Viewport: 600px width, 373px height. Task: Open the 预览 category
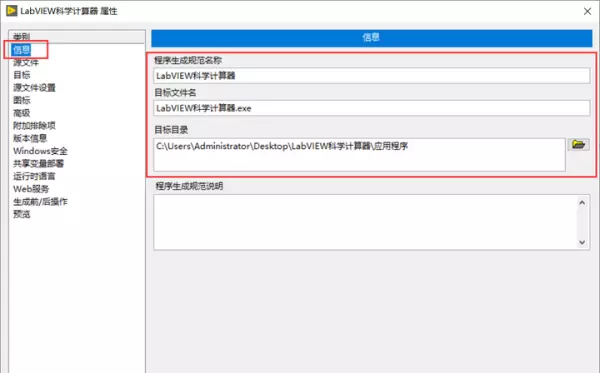point(22,214)
